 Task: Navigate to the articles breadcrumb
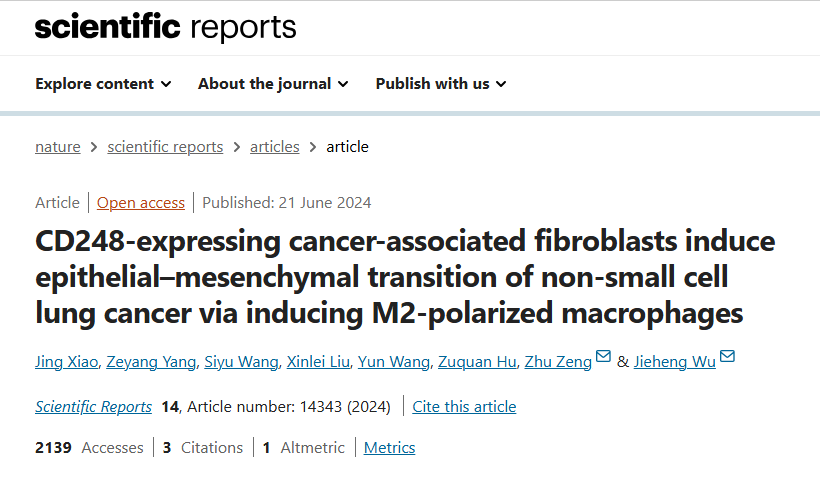(x=275, y=147)
